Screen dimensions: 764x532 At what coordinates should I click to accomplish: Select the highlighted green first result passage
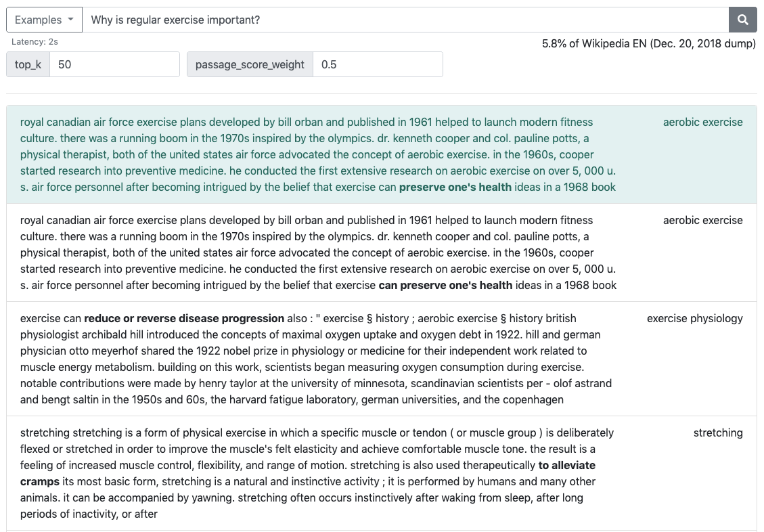(x=318, y=154)
